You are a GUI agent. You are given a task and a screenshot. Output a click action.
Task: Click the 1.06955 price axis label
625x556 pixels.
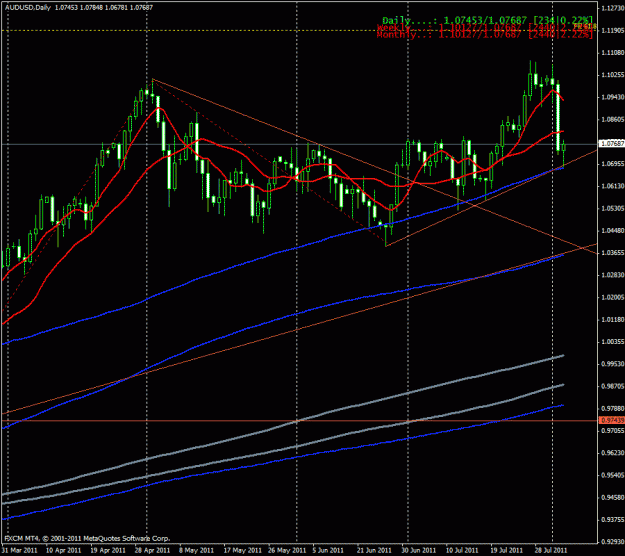tap(613, 164)
